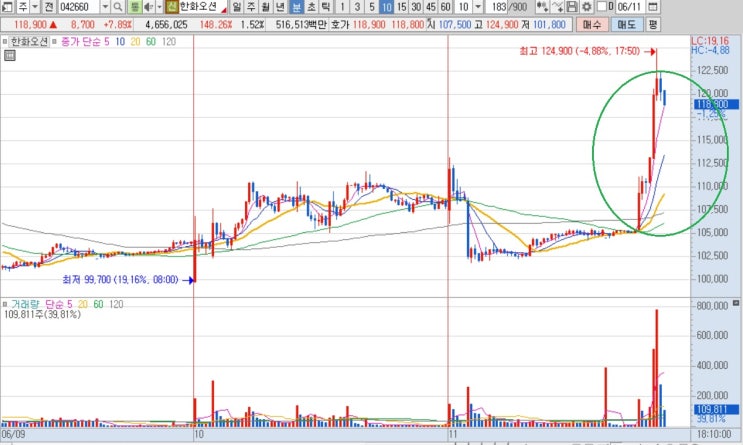Click the 06/11 date input field
Screen dimensions: 743x445
(x=630, y=7)
